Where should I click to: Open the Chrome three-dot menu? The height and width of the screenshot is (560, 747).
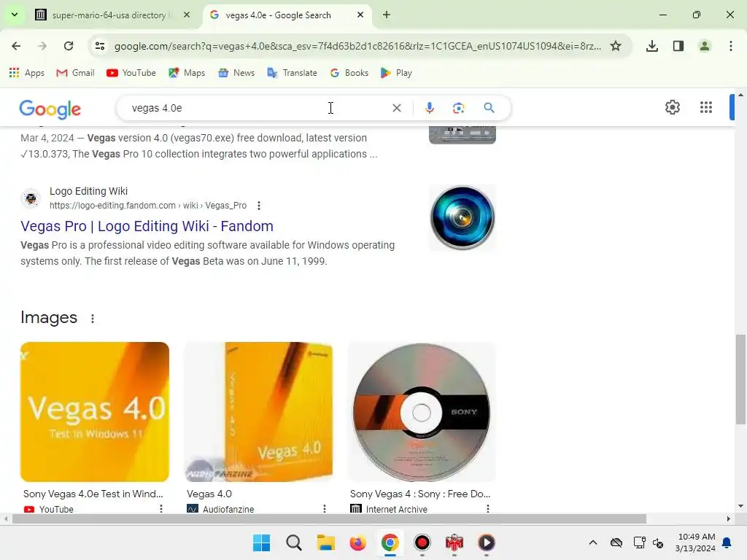[731, 46]
